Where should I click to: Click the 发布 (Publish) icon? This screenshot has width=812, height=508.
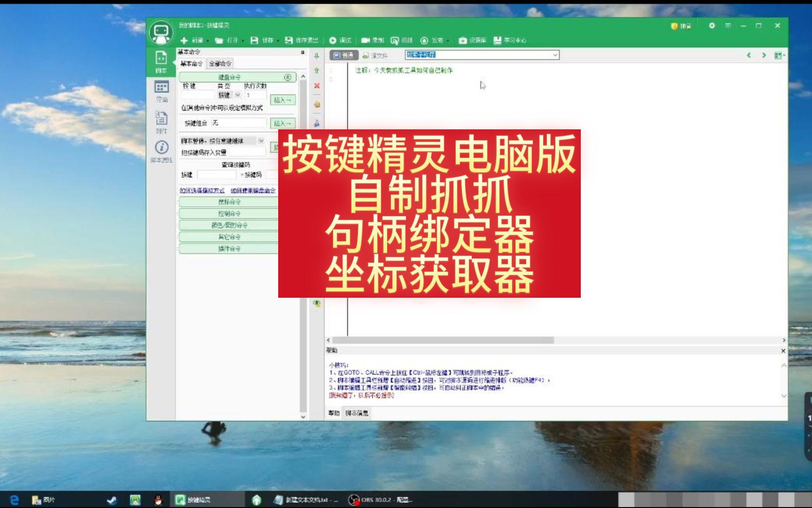click(x=424, y=40)
